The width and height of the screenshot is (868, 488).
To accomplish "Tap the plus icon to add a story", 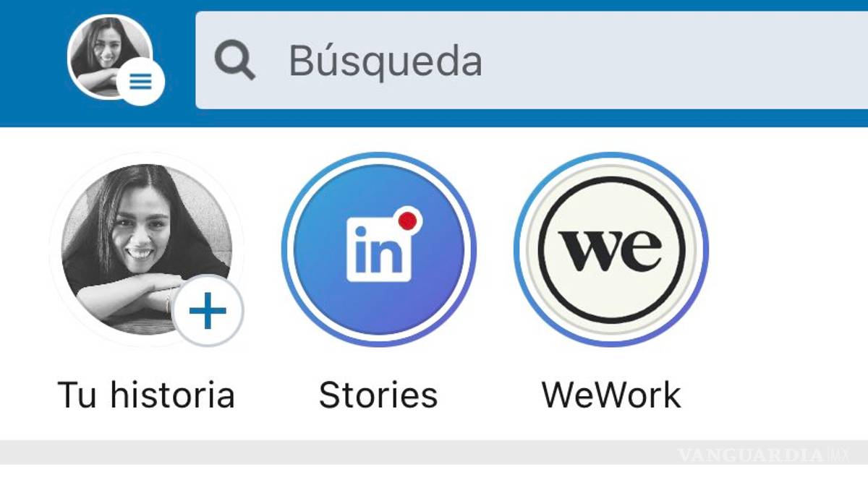I will tap(208, 312).
